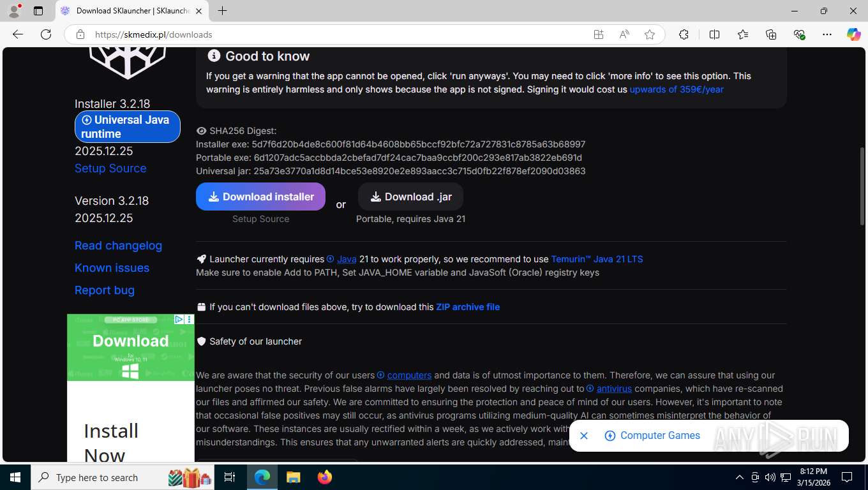The width and height of the screenshot is (868, 490).
Task: Open Collections icon
Action: coord(771,34)
